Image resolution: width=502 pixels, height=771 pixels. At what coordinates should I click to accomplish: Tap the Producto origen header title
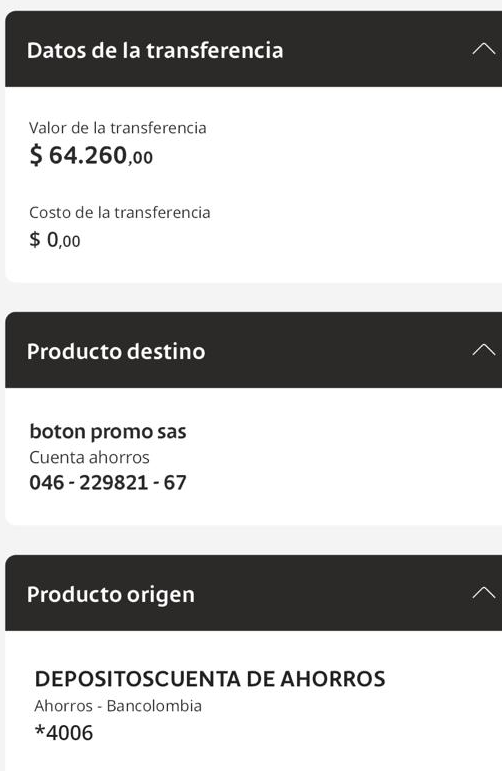[111, 594]
